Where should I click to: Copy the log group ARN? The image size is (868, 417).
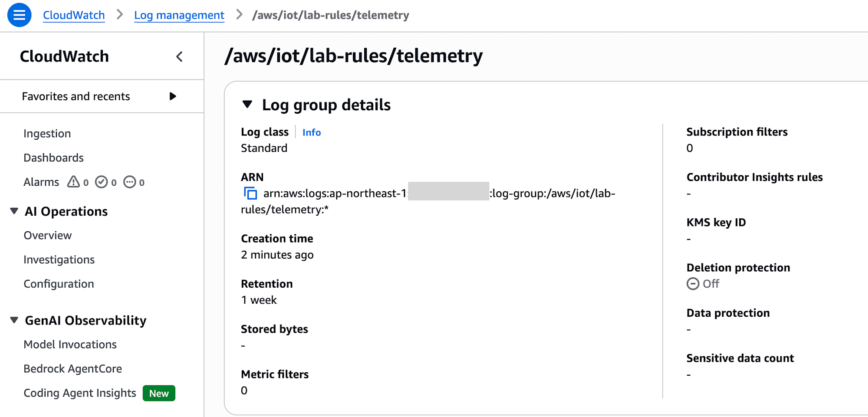click(x=250, y=193)
